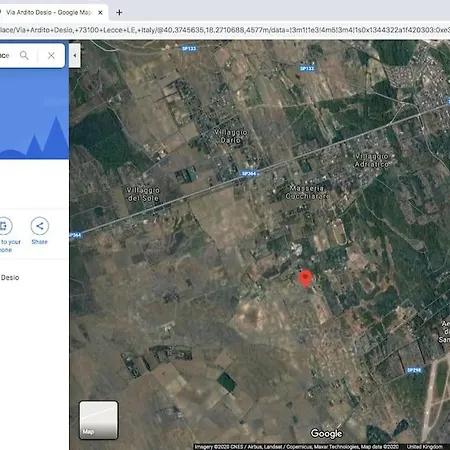Click the Villaggio del Sole map label
The height and width of the screenshot is (450, 450).
(x=143, y=194)
